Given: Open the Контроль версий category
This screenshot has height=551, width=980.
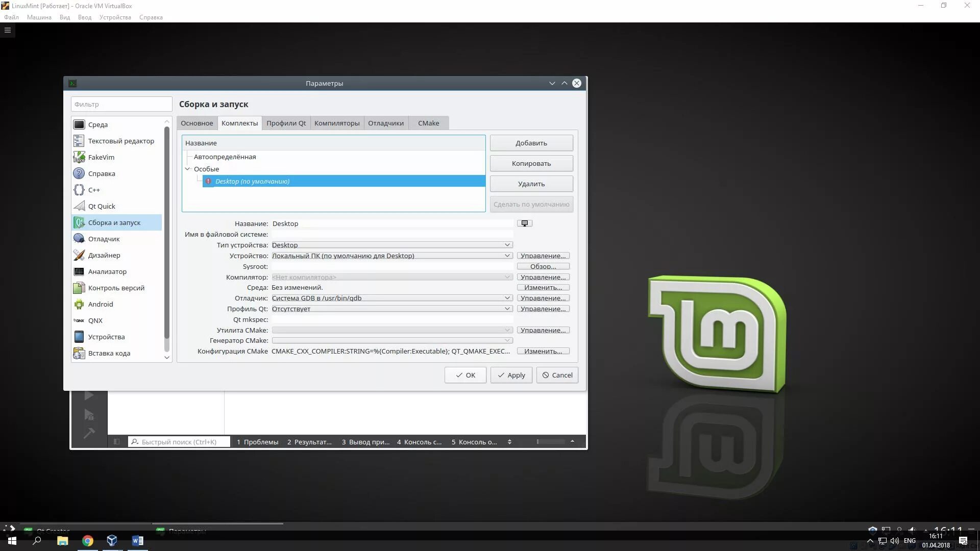Looking at the screenshot, I should click(x=117, y=288).
